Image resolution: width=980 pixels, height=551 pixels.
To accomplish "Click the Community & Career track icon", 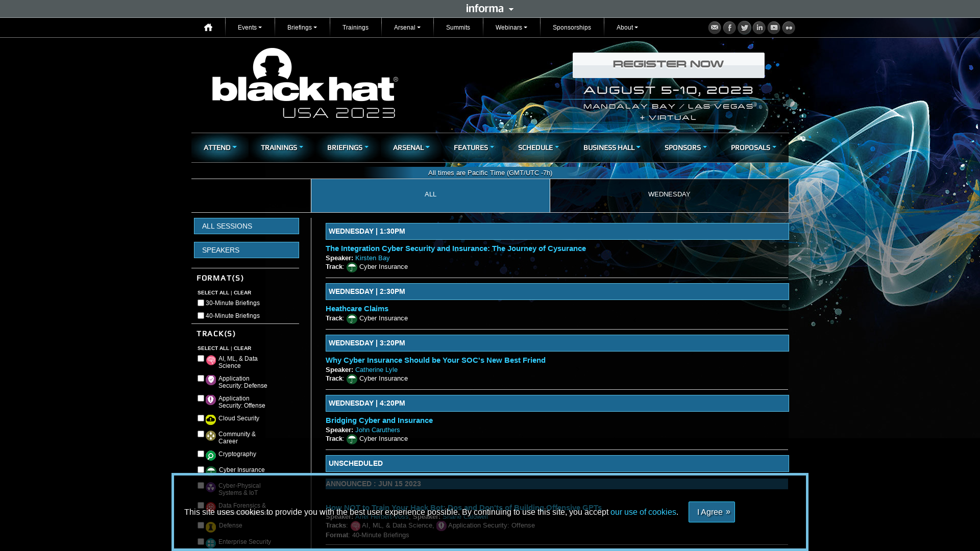I will tap(211, 436).
